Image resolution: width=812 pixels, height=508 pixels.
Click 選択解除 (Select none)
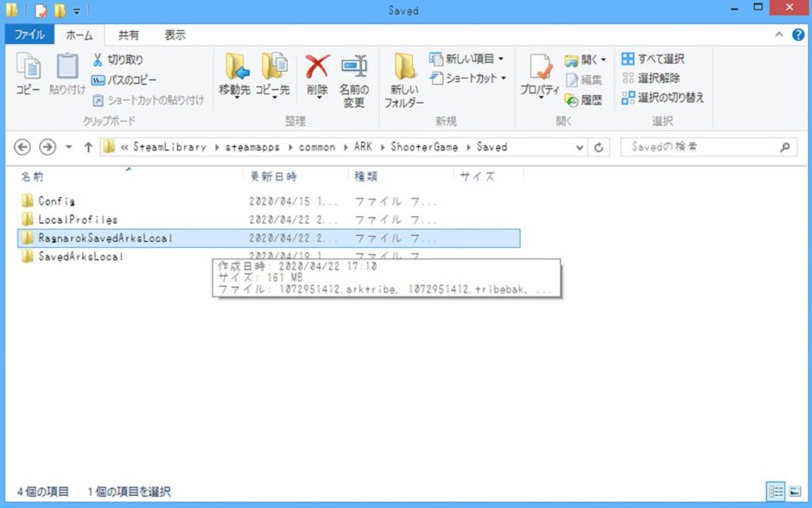coord(651,79)
